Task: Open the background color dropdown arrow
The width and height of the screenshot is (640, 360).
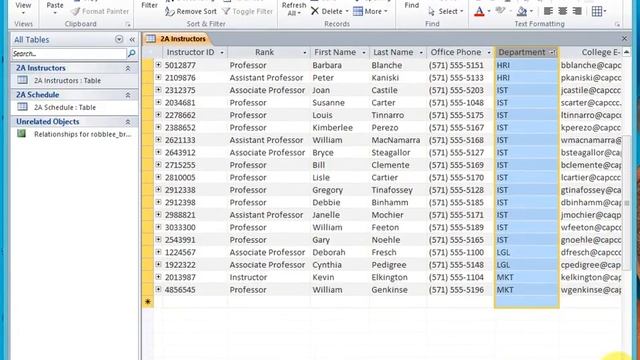Action: click(x=531, y=11)
